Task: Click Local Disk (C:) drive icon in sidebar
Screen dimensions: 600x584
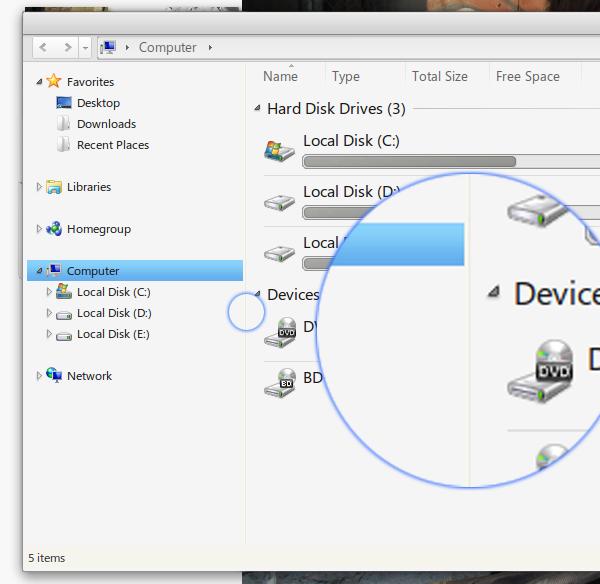Action: pos(64,291)
